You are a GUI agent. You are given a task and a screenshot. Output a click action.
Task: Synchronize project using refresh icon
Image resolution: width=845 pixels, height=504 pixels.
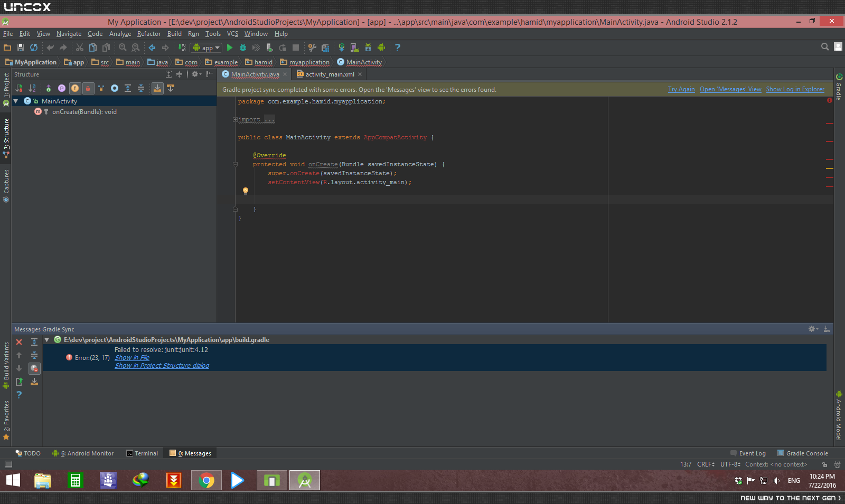(34, 47)
